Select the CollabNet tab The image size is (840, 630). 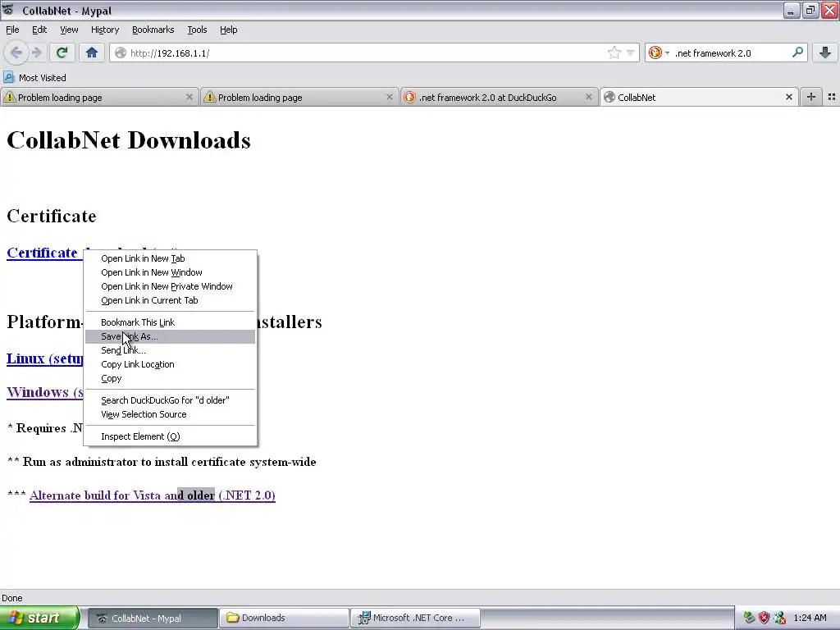(x=699, y=97)
